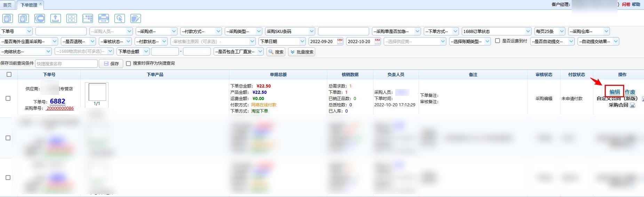The height and width of the screenshot is (197, 644).
Task: Click the cursor pointer icon in the toolbar
Action: point(119,18)
